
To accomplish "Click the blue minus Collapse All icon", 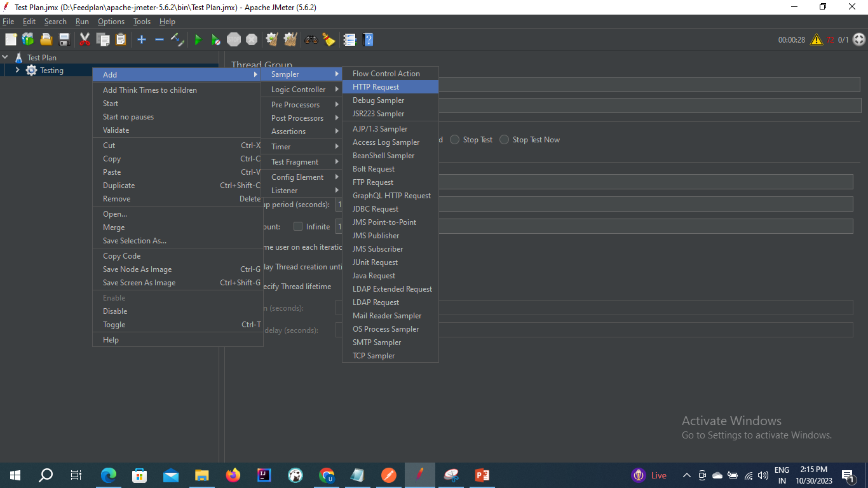I will click(159, 39).
